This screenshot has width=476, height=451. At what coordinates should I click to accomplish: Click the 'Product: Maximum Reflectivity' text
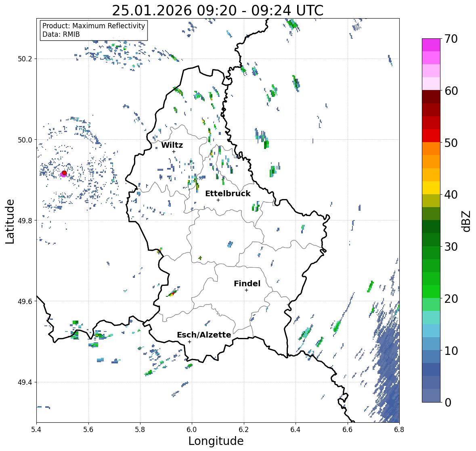tap(94, 26)
